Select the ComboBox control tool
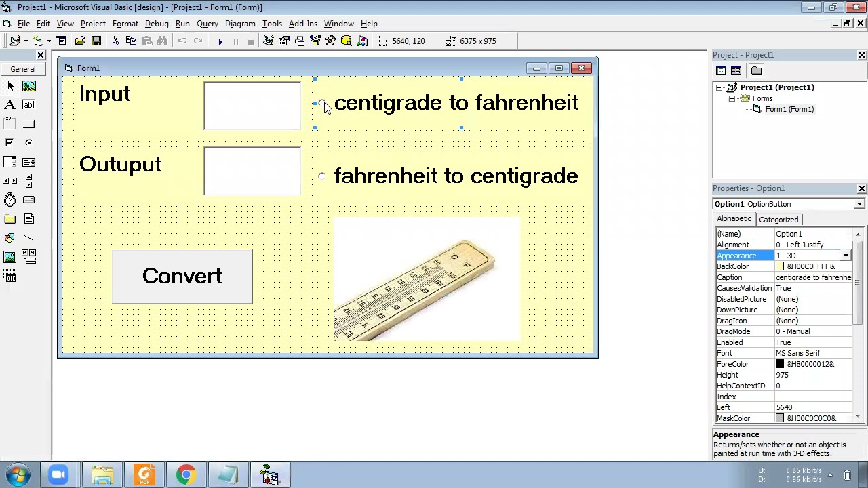This screenshot has height=488, width=868. click(10, 162)
